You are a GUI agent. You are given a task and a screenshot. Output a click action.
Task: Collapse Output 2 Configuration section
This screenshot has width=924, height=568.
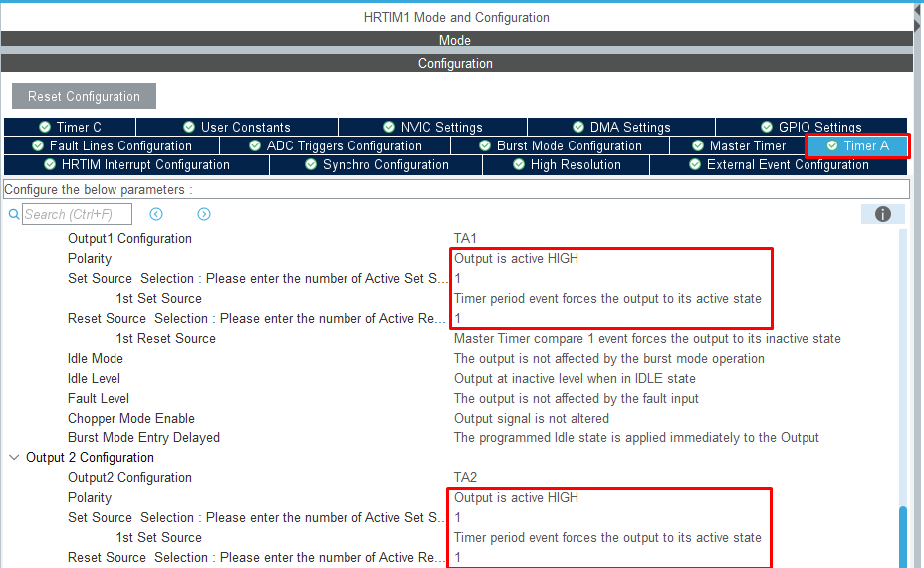click(15, 457)
